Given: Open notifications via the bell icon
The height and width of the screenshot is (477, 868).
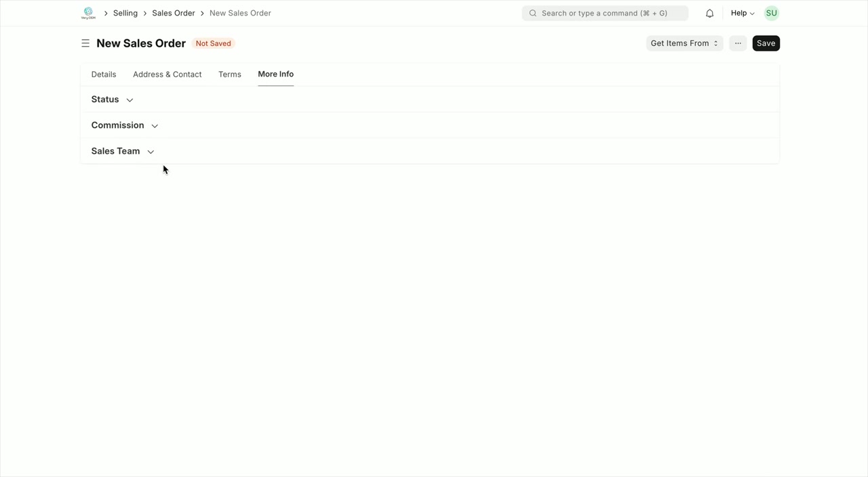Looking at the screenshot, I should pyautogui.click(x=709, y=12).
